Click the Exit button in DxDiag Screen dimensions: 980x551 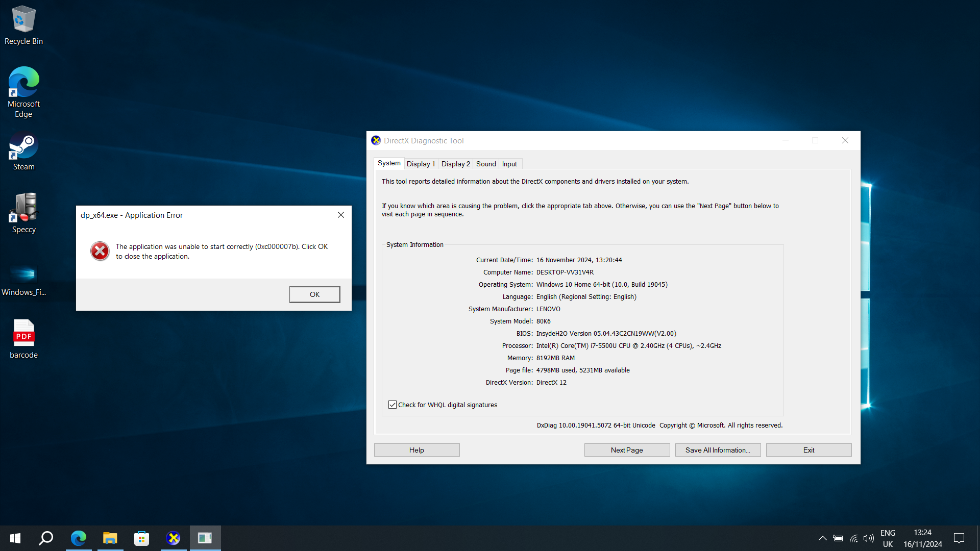(808, 450)
